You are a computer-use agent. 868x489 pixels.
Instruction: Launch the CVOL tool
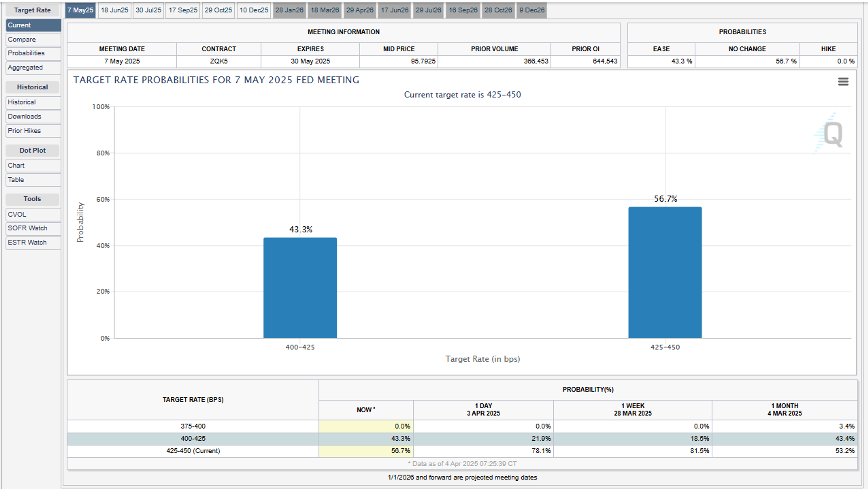coord(33,215)
